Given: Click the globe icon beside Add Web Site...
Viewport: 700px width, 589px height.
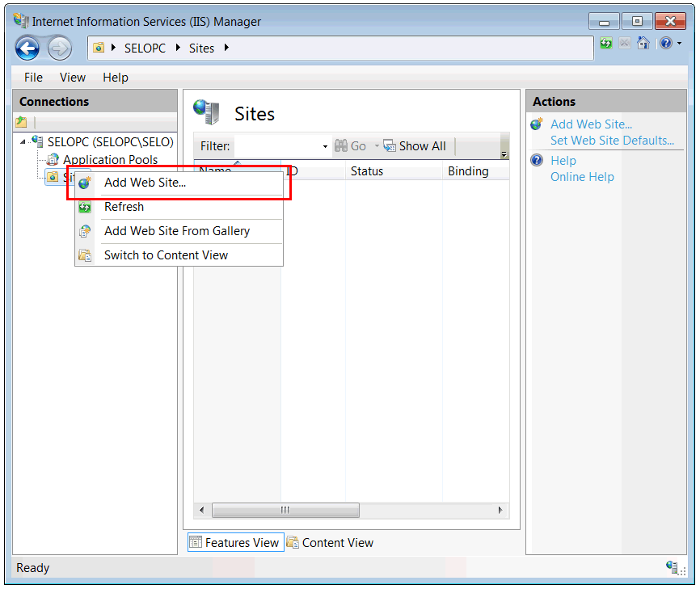Looking at the screenshot, I should point(85,183).
